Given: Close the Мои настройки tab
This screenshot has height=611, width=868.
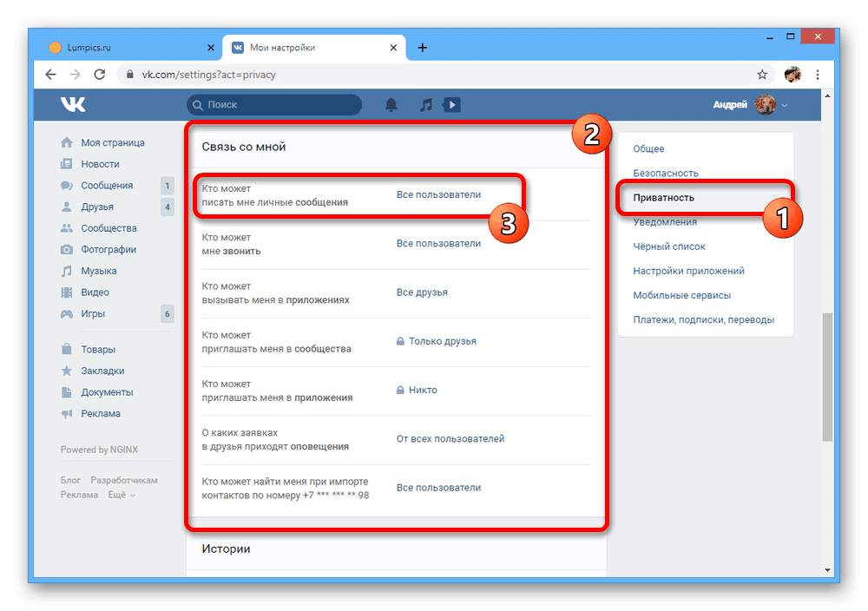Looking at the screenshot, I should tap(393, 48).
